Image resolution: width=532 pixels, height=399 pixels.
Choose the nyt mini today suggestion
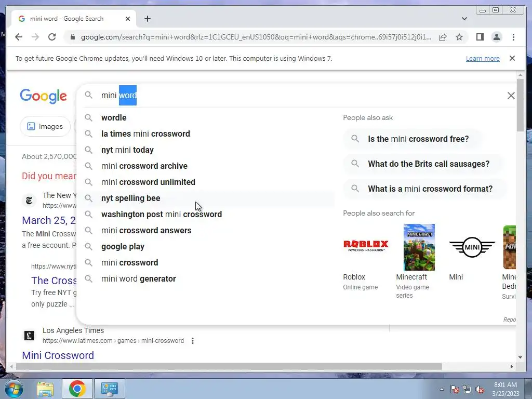(207, 150)
